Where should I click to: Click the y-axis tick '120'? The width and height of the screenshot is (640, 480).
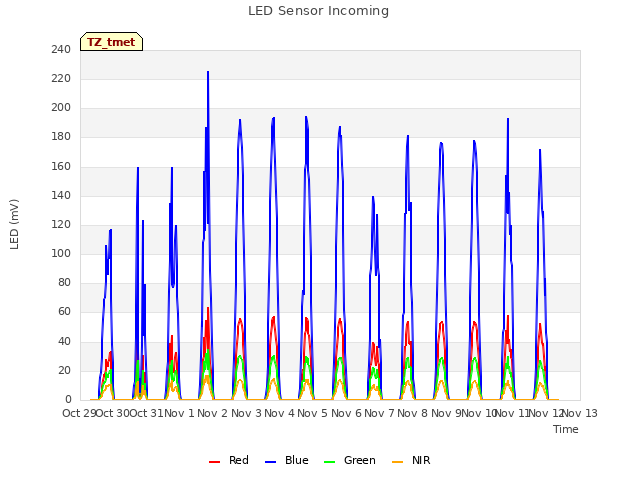point(61,224)
